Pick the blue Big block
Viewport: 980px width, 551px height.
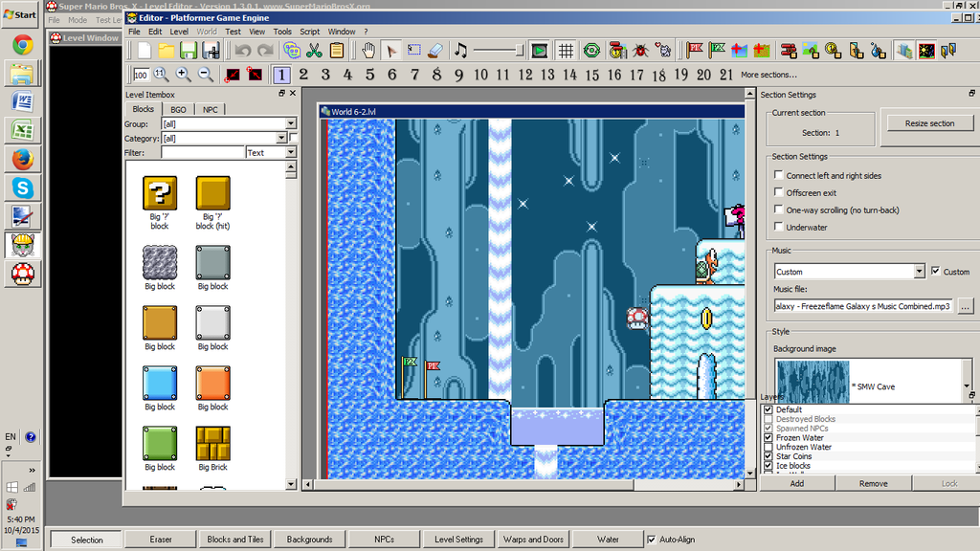pyautogui.click(x=160, y=387)
